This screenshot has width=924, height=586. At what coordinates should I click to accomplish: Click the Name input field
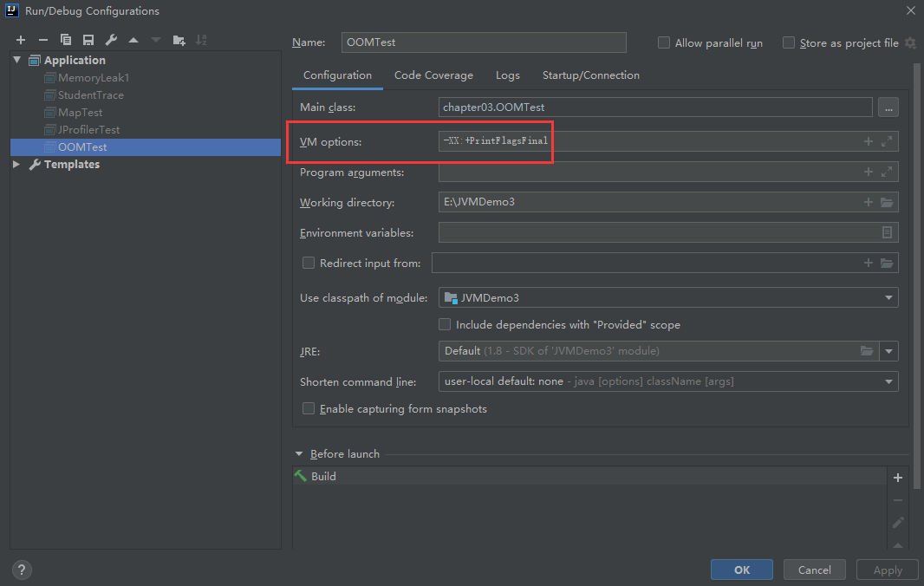point(484,42)
